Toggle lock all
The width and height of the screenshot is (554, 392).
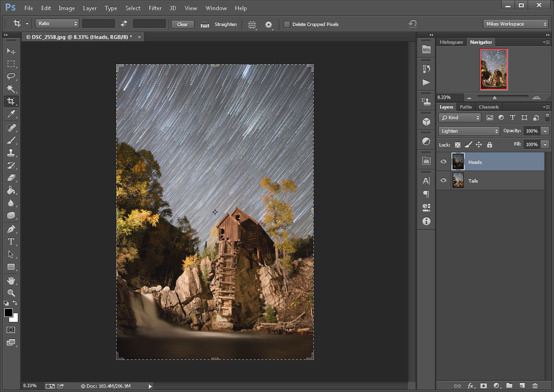[489, 145]
